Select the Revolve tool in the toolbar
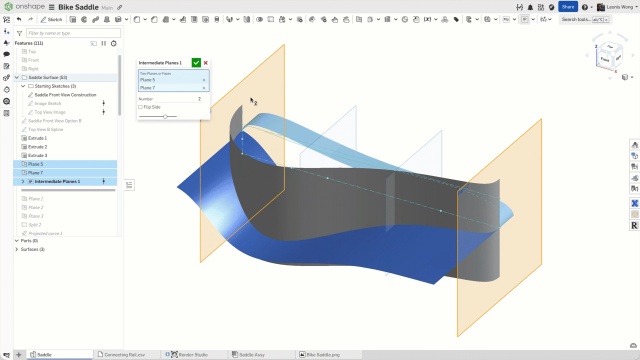This screenshot has height=360, width=640. click(84, 19)
